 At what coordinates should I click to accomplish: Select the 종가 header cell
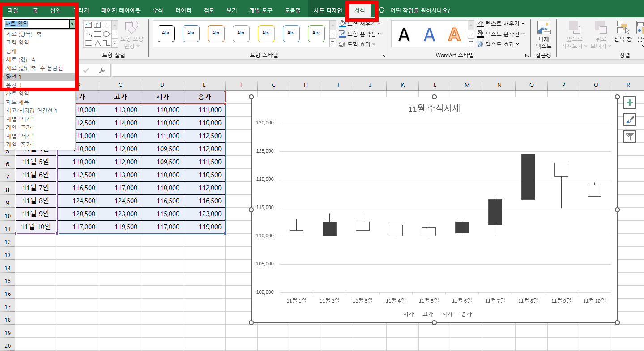click(204, 97)
